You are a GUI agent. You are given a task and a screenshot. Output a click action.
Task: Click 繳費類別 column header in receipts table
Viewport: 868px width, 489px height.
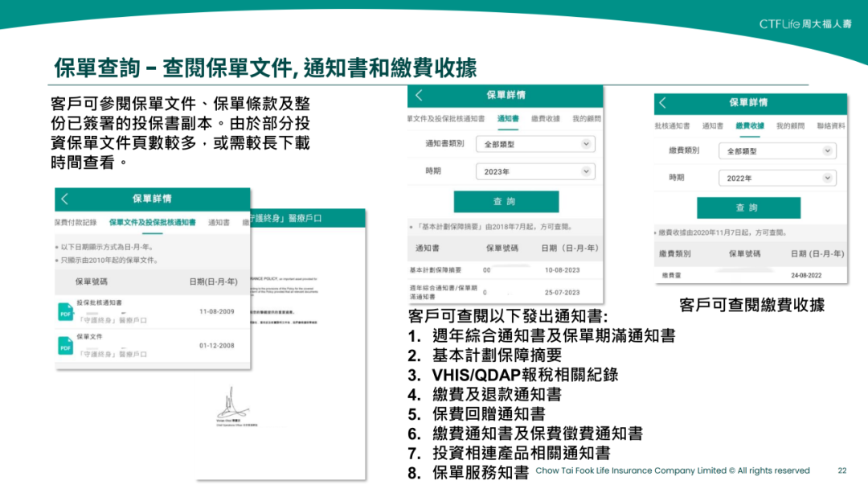(675, 253)
